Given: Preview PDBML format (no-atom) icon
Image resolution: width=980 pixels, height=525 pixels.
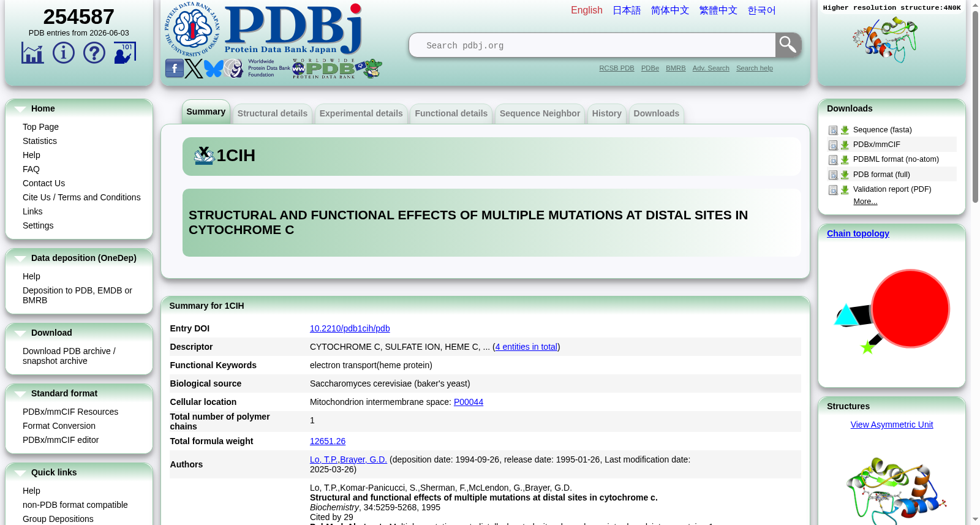Looking at the screenshot, I should [x=833, y=160].
